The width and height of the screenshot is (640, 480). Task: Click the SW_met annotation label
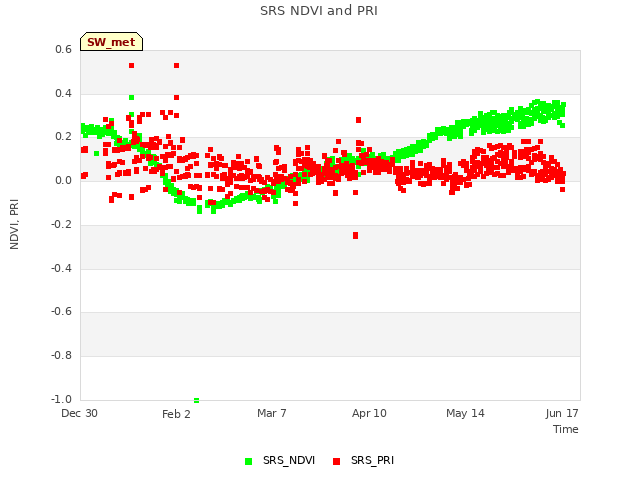(111, 42)
